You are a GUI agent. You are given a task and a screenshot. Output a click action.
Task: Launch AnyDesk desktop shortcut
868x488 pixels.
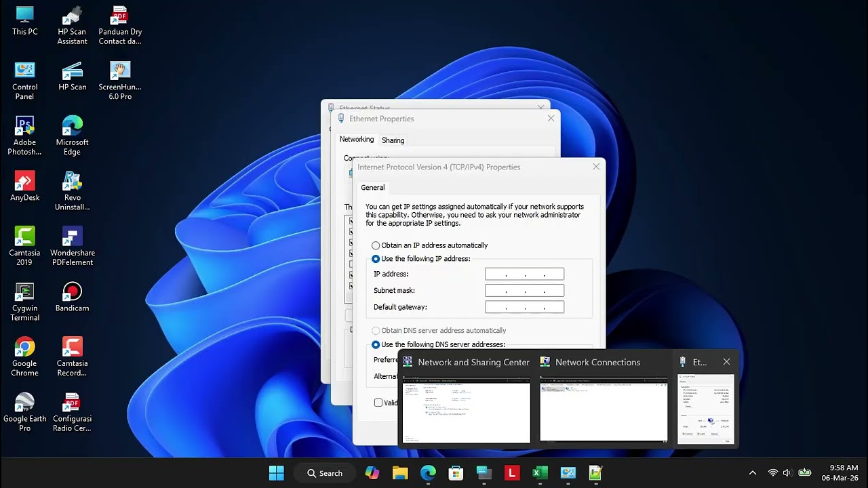tap(24, 186)
